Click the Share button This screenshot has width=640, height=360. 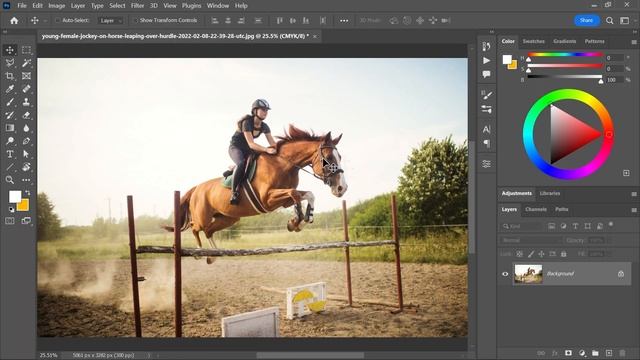click(587, 20)
